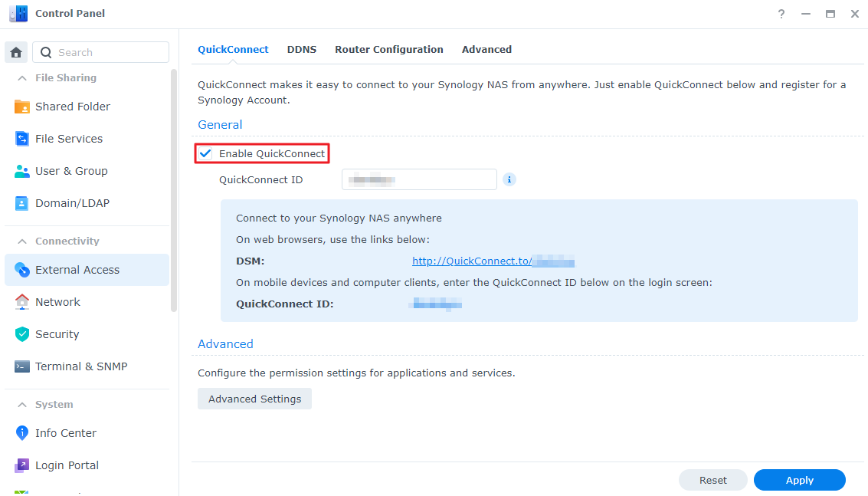Collapse the Connectivity section
Viewport: 868px width, 496px height.
click(x=20, y=241)
